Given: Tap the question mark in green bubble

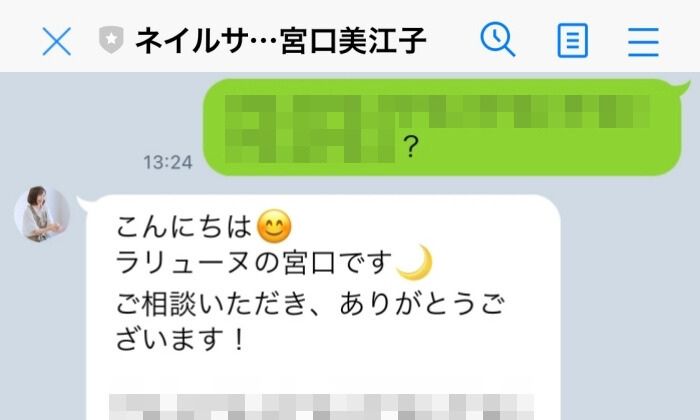Looking at the screenshot, I should [x=411, y=146].
